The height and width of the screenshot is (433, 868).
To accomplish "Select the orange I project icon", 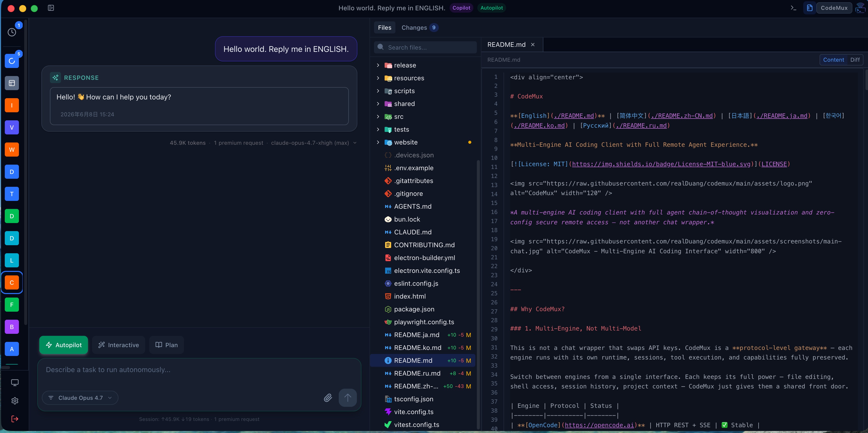I will click(x=12, y=105).
